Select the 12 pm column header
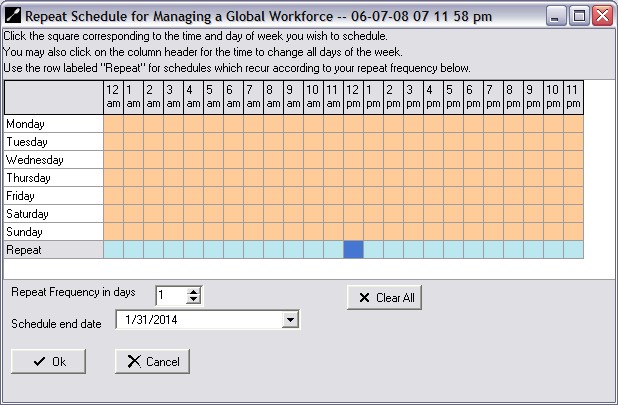This screenshot has width=618, height=405. (353, 97)
